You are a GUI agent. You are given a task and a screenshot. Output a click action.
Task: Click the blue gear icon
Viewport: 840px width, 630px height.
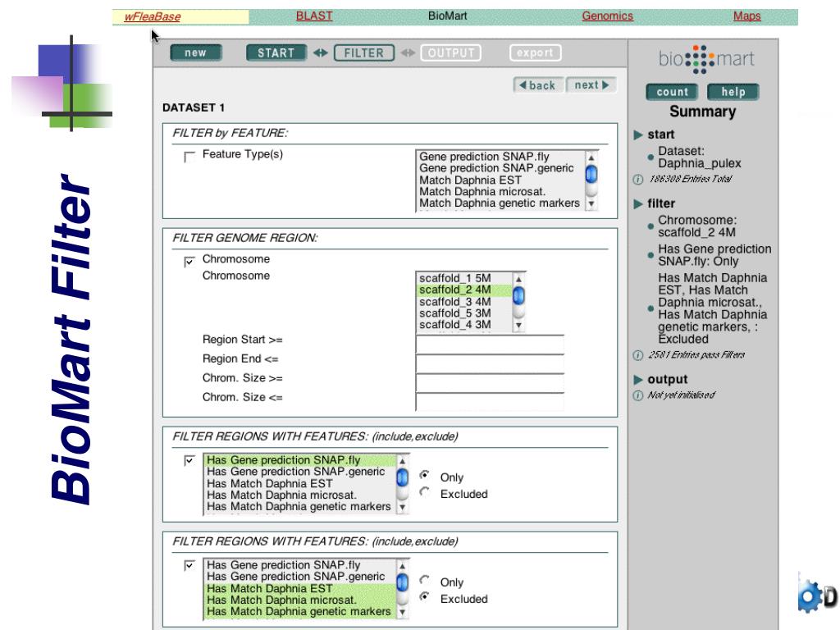point(810,596)
